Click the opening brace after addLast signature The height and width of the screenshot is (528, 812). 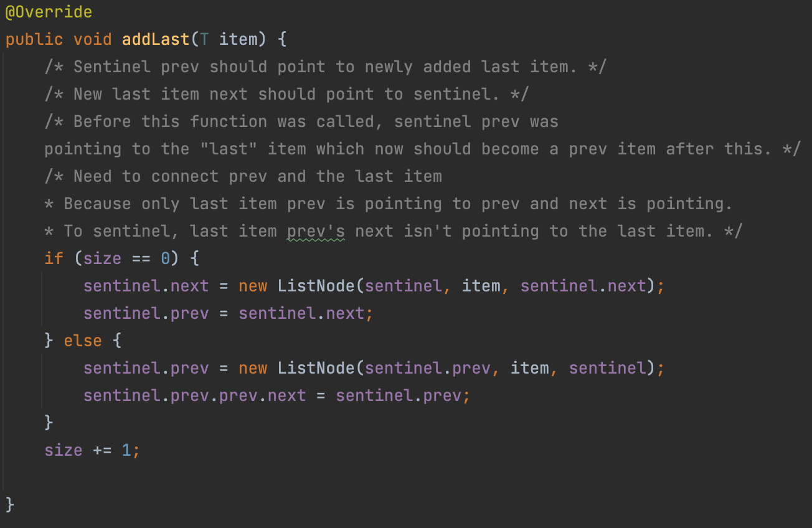[281, 39]
